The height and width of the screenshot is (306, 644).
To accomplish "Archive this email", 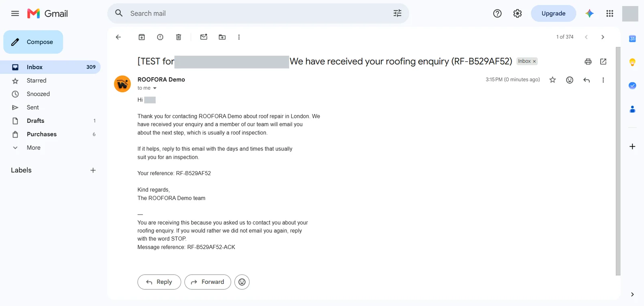I will 142,37.
